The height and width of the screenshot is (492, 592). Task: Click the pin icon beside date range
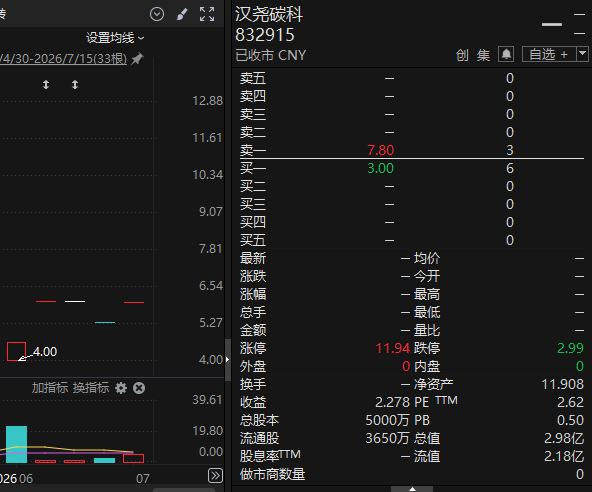137,59
